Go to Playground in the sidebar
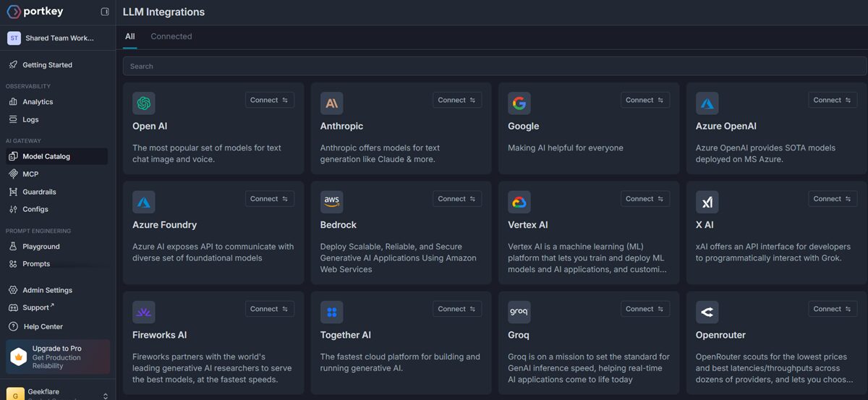This screenshot has width=868, height=400. tap(41, 247)
